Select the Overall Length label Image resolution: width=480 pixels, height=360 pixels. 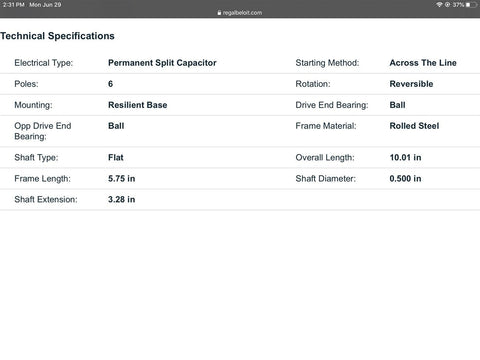[x=325, y=157]
